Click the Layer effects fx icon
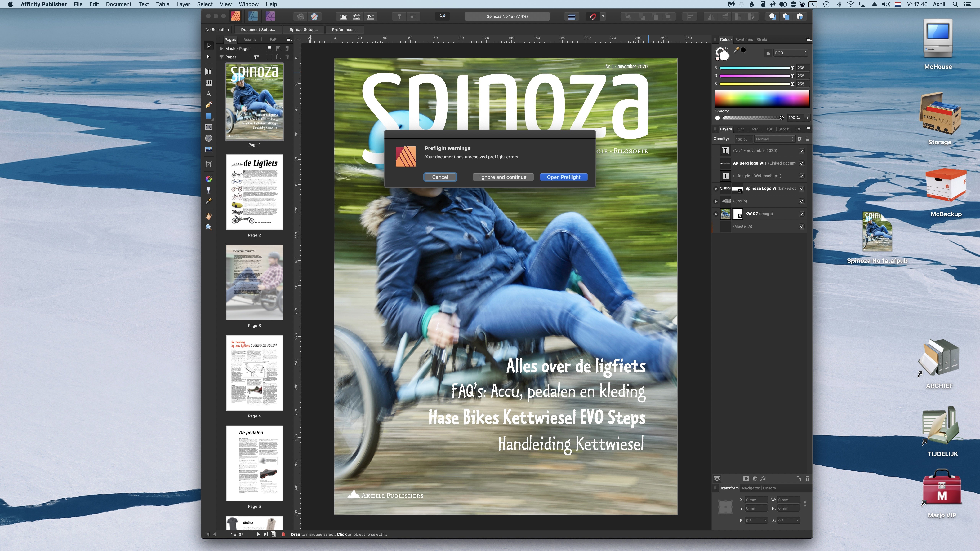980x551 pixels. (763, 479)
